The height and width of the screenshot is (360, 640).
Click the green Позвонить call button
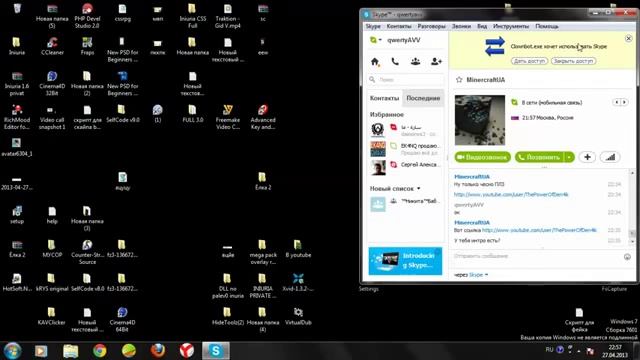540,157
